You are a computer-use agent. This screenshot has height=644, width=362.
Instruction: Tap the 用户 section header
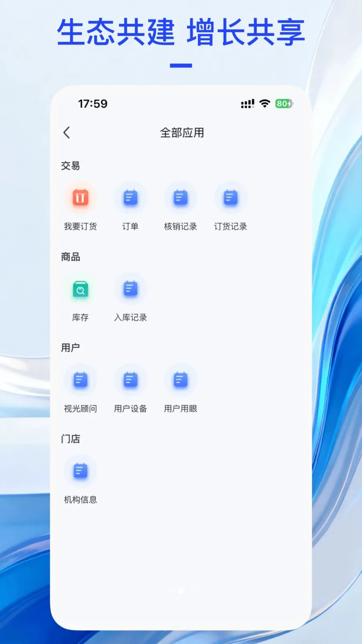[x=70, y=348]
